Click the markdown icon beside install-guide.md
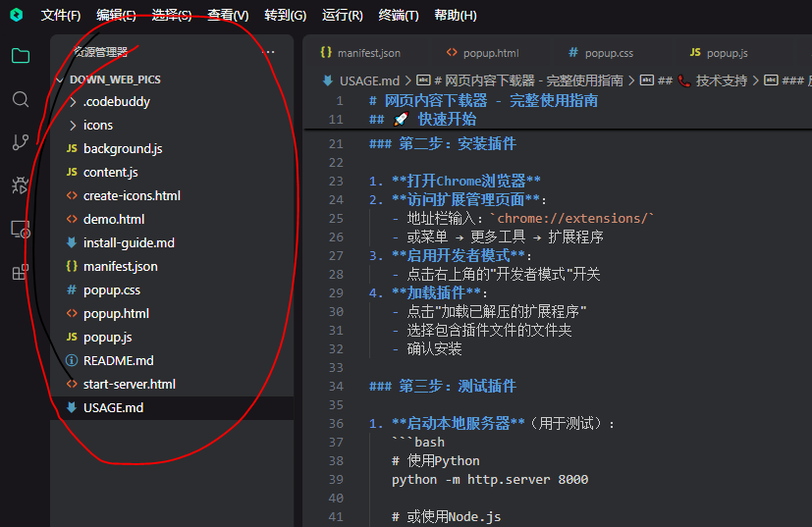Screen dimensions: 812x527 [72, 242]
